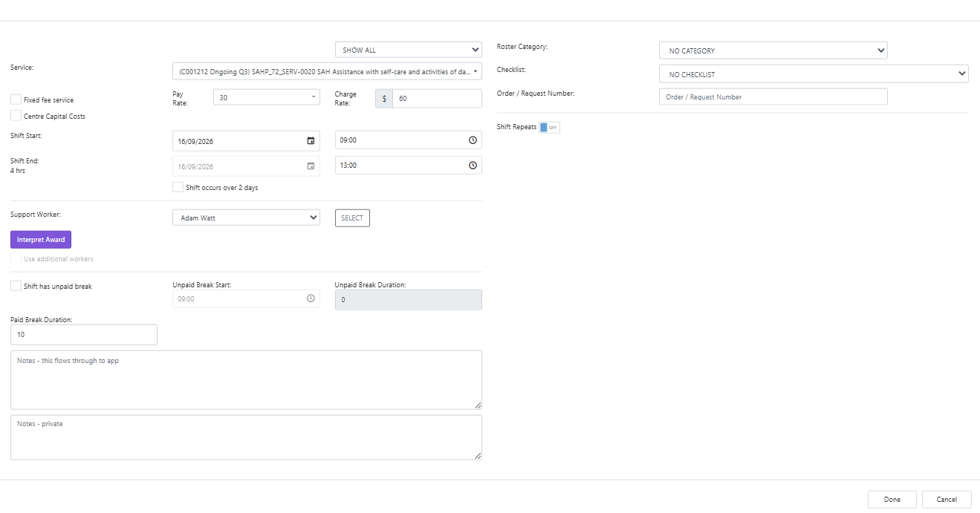Click the dollar sign beside Charge Rate

coord(384,98)
